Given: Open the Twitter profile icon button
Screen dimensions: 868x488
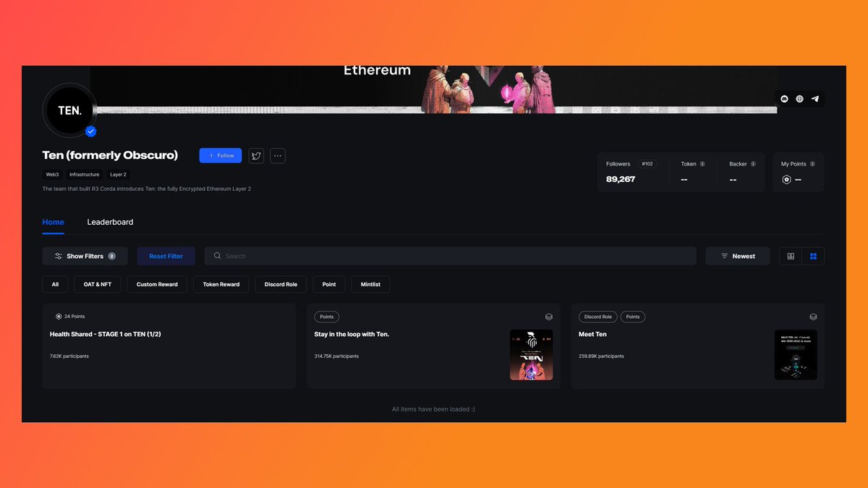Looking at the screenshot, I should [256, 155].
